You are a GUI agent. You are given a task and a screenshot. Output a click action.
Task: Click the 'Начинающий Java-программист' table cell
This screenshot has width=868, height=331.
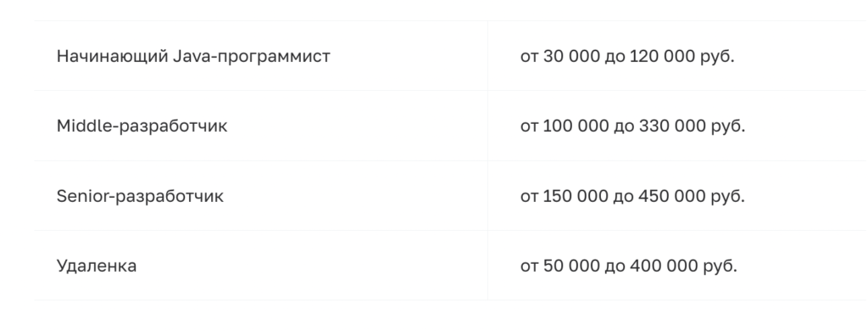(261, 56)
